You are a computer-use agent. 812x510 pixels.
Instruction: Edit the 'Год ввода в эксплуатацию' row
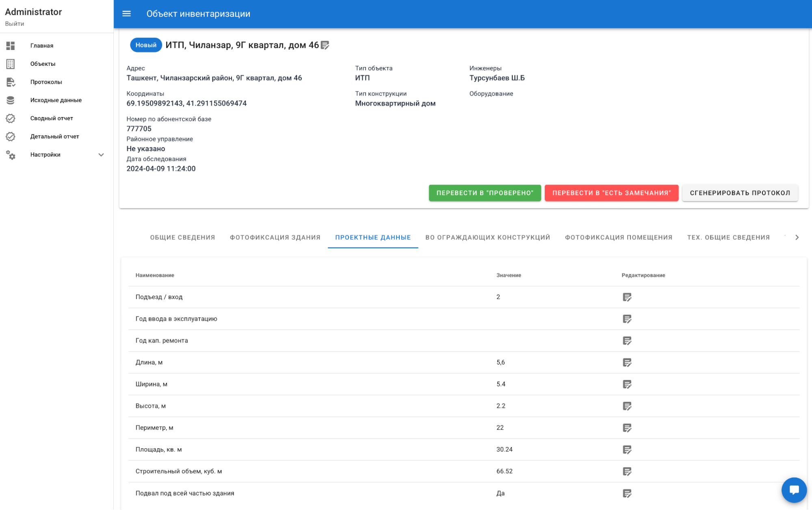pyautogui.click(x=627, y=319)
